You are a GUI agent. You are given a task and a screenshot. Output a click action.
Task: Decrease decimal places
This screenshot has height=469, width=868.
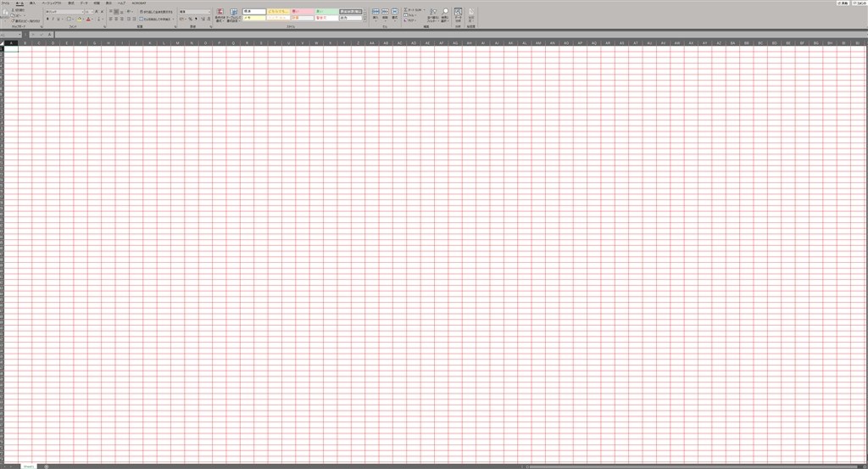coord(209,19)
